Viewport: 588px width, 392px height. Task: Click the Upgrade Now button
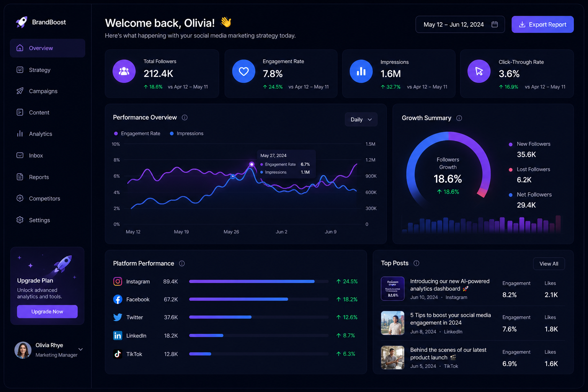coord(47,312)
